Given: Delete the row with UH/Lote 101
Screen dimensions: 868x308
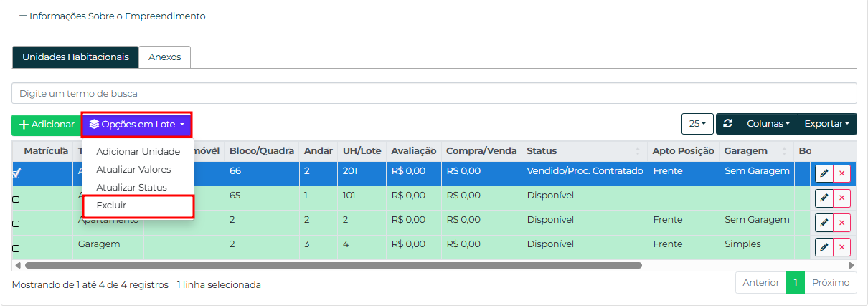Looking at the screenshot, I should pyautogui.click(x=841, y=198).
